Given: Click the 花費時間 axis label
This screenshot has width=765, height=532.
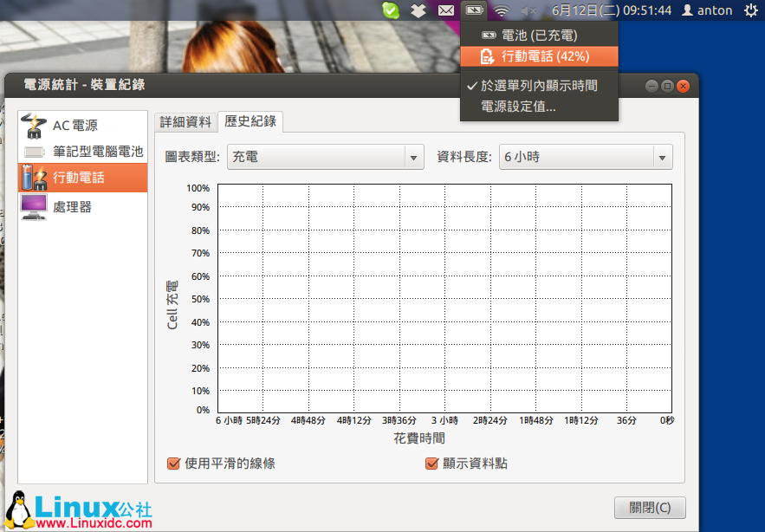Looking at the screenshot, I should pyautogui.click(x=419, y=438).
